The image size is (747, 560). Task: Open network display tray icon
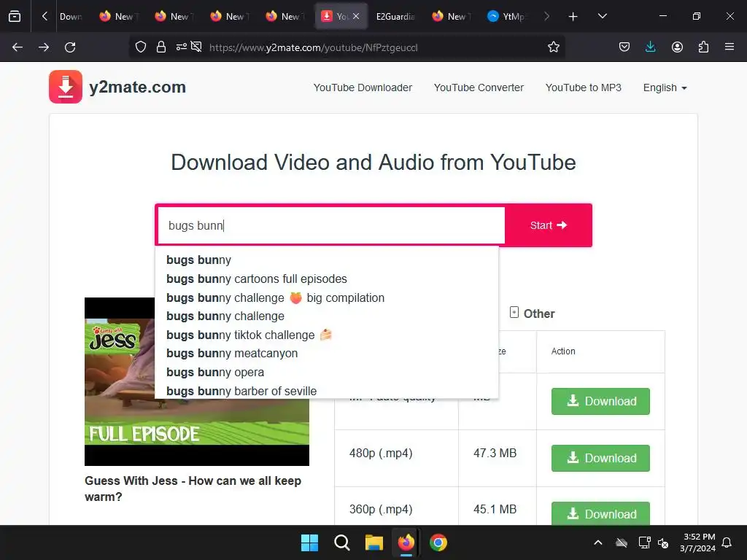(644, 542)
